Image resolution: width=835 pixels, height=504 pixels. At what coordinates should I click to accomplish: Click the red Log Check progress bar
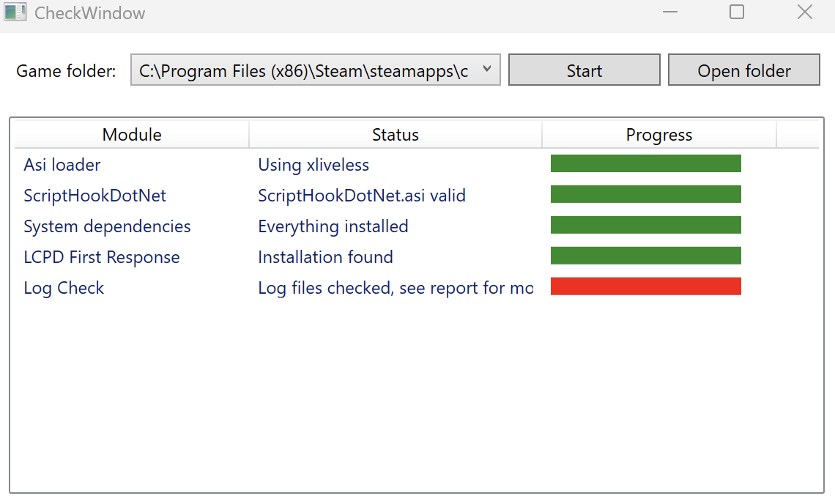(645, 286)
